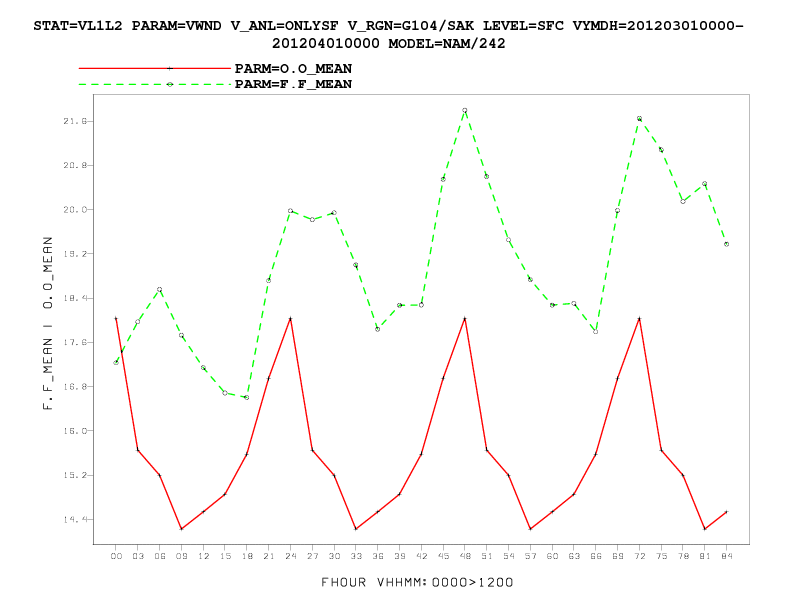Click x-axis tick label 69

[x=617, y=556]
